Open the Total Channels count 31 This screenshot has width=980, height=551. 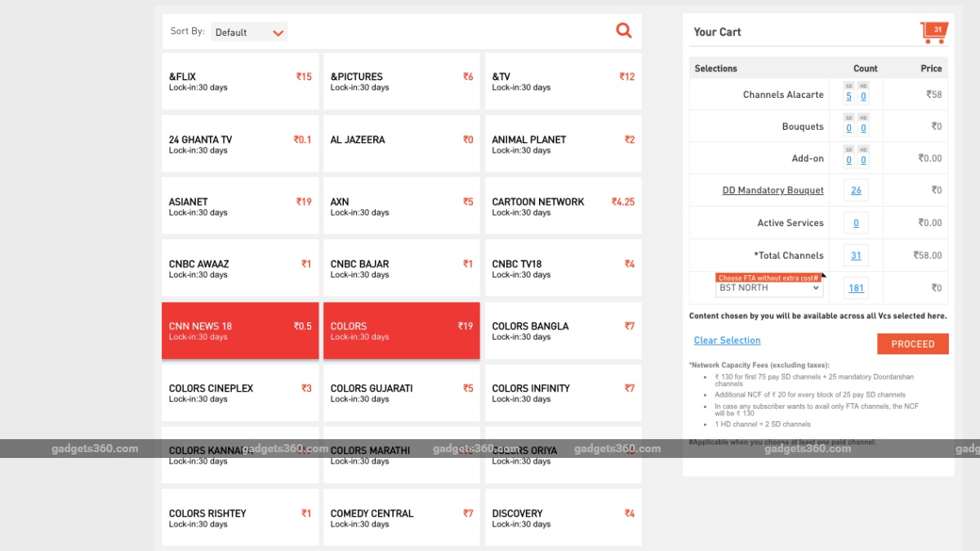(856, 256)
